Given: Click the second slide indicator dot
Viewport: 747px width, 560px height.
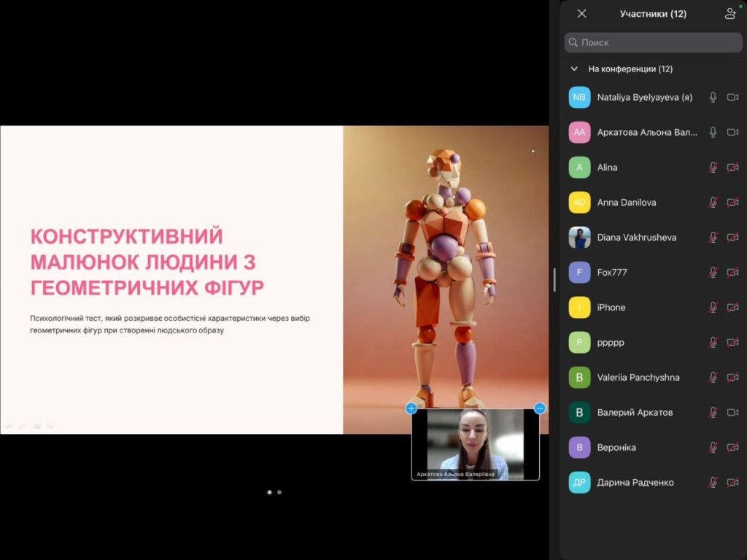Looking at the screenshot, I should (x=277, y=492).
